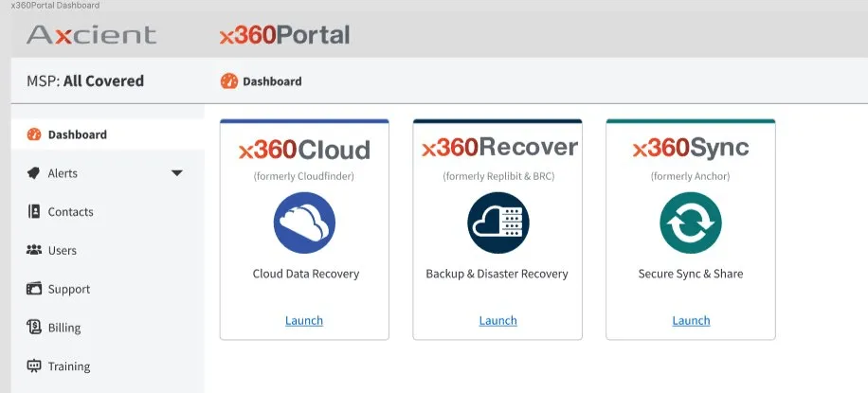Image resolution: width=868 pixels, height=393 pixels.
Task: Click the "x360Portal Dashboard" window title
Action: click(55, 6)
